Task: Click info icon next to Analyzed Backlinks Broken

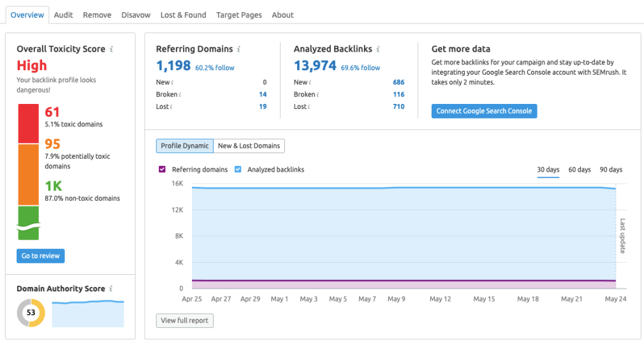Action: coord(318,94)
